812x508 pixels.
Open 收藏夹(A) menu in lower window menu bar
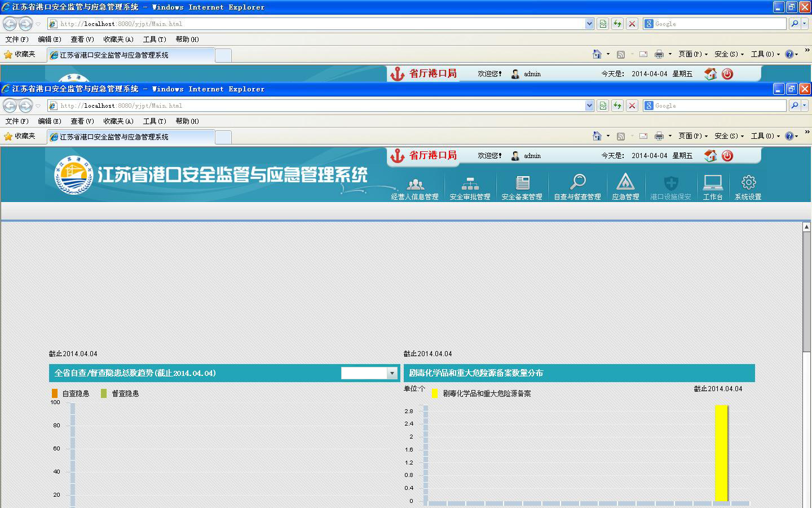(118, 121)
